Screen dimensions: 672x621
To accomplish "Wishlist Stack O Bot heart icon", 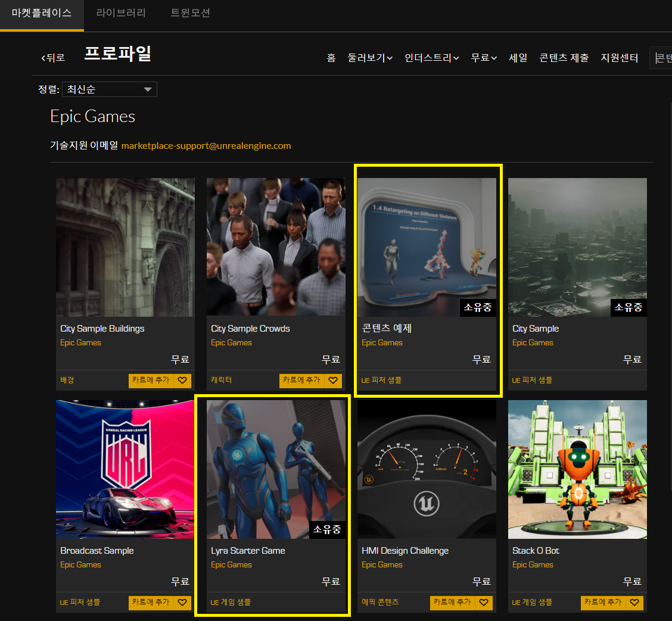I will click(x=634, y=602).
